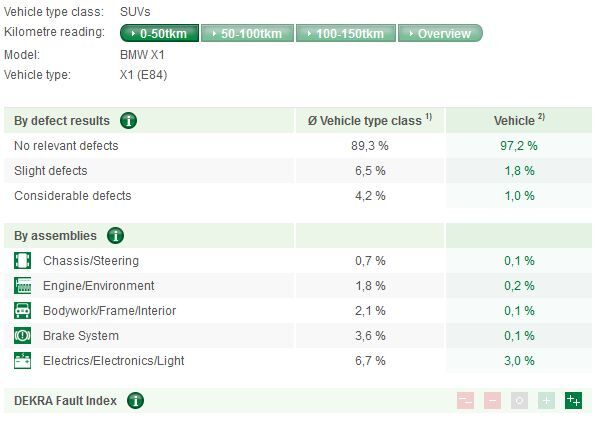Select the single plus fault index rating
The height and width of the screenshot is (426, 615).
point(546,401)
